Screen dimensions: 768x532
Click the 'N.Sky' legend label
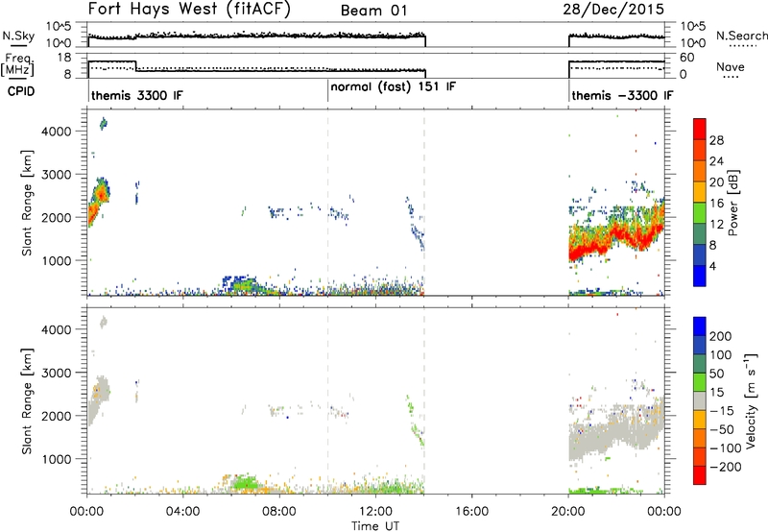[x=18, y=36]
